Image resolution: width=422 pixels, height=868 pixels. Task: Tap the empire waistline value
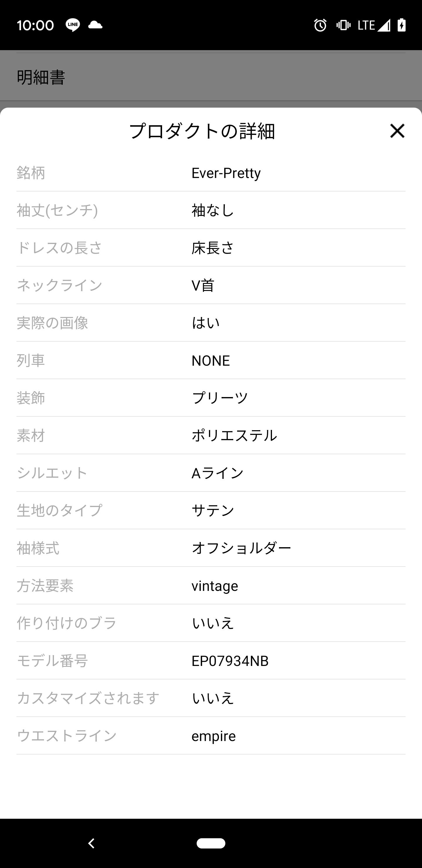click(x=214, y=736)
